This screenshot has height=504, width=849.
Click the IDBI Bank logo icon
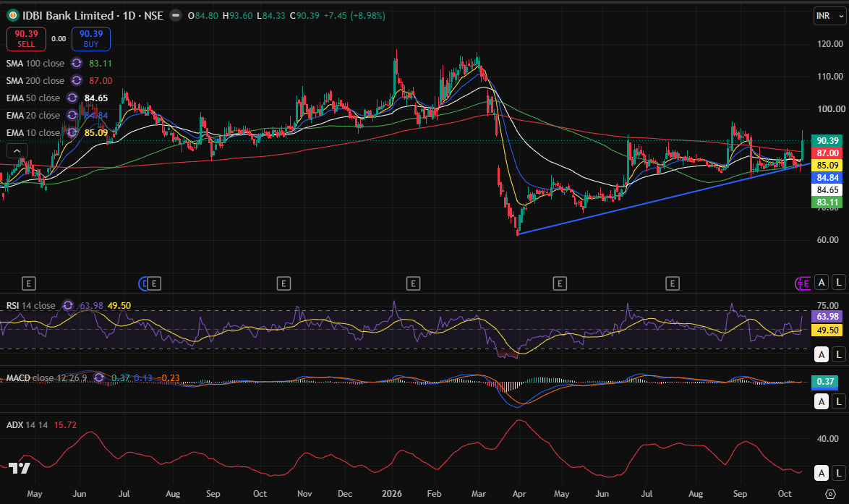click(x=12, y=16)
